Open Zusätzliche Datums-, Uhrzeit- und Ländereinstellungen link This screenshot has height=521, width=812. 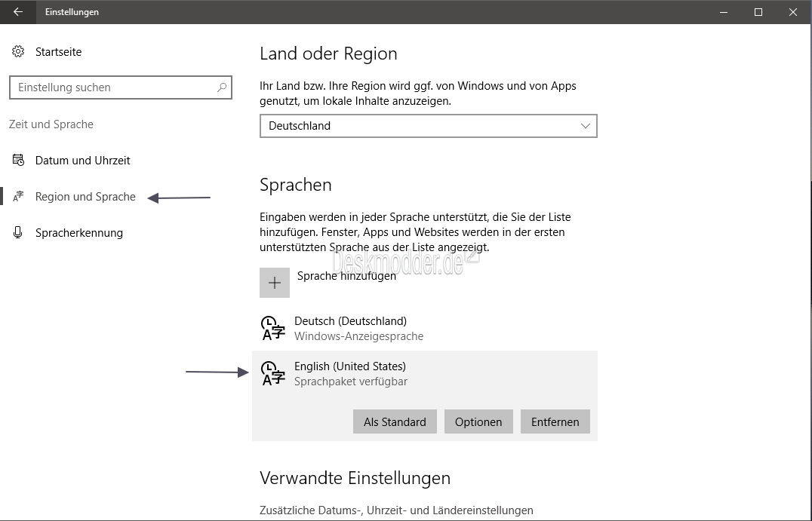396,510
